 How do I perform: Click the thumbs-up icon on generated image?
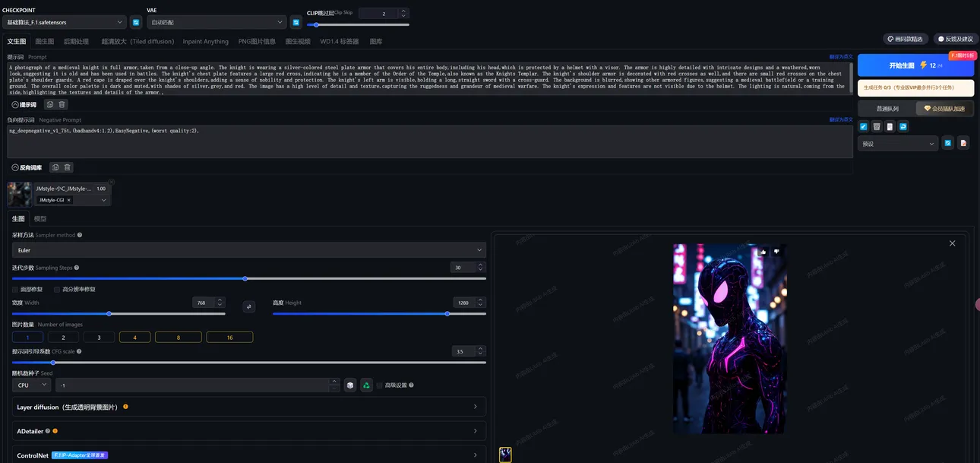(x=763, y=252)
